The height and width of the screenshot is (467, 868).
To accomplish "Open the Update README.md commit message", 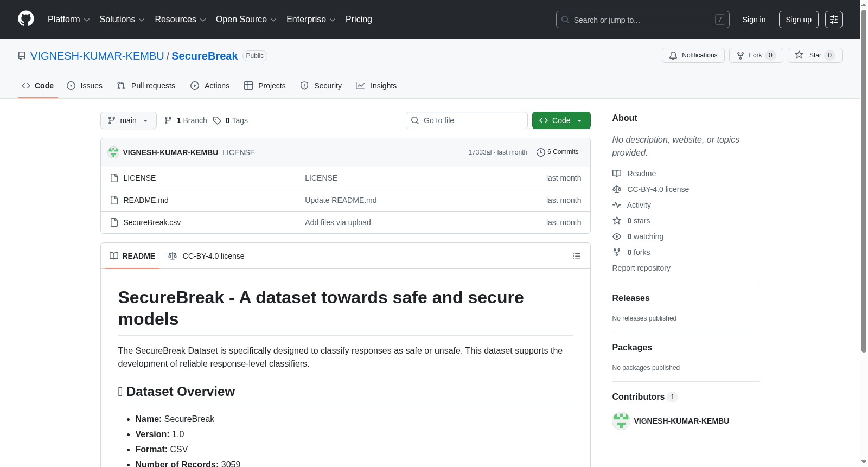I will (x=341, y=200).
